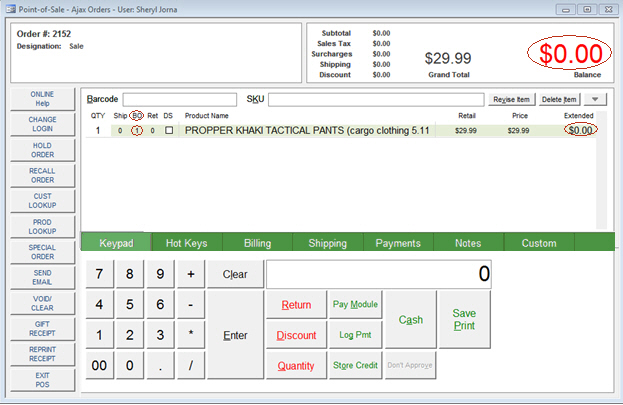Image resolution: width=623 pixels, height=405 pixels.
Task: Select the Payments tab
Action: click(x=398, y=243)
